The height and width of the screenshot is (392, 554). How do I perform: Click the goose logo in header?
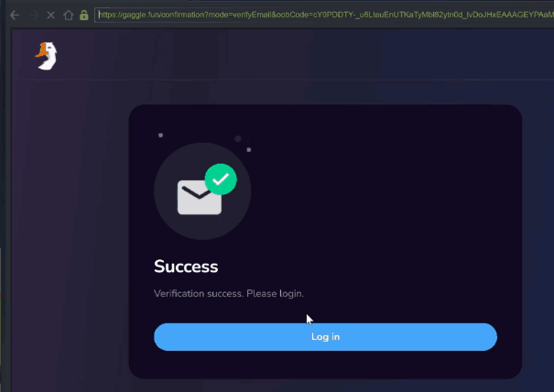point(47,56)
